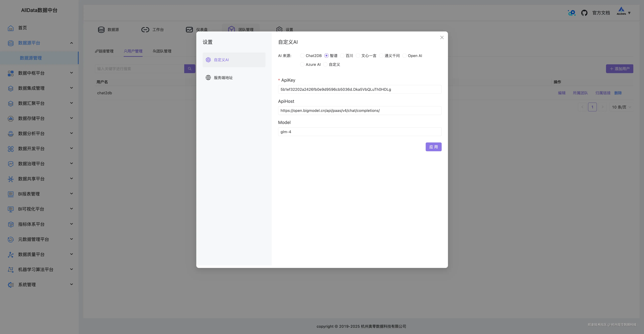Select the 通义千问 radio button

(381, 55)
